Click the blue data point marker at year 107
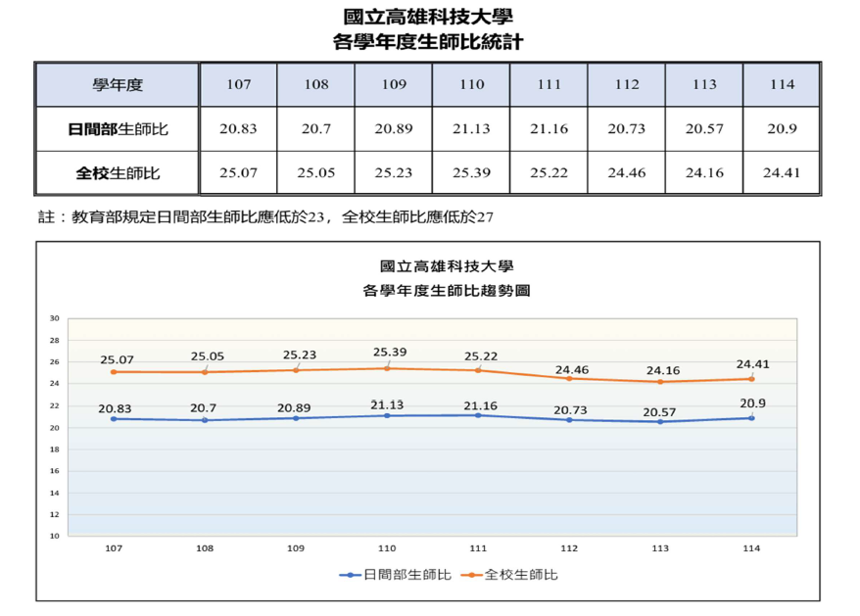This screenshot has width=860, height=616. coord(114,419)
